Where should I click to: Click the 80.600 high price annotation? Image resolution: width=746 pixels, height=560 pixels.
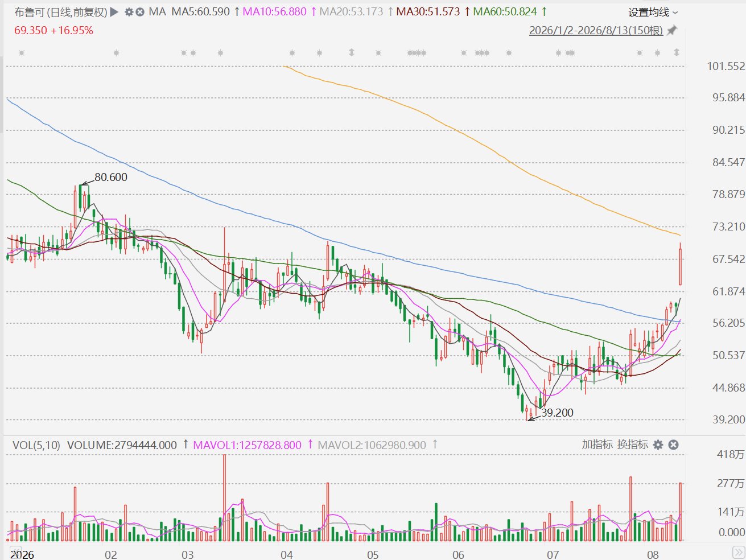pyautogui.click(x=111, y=177)
